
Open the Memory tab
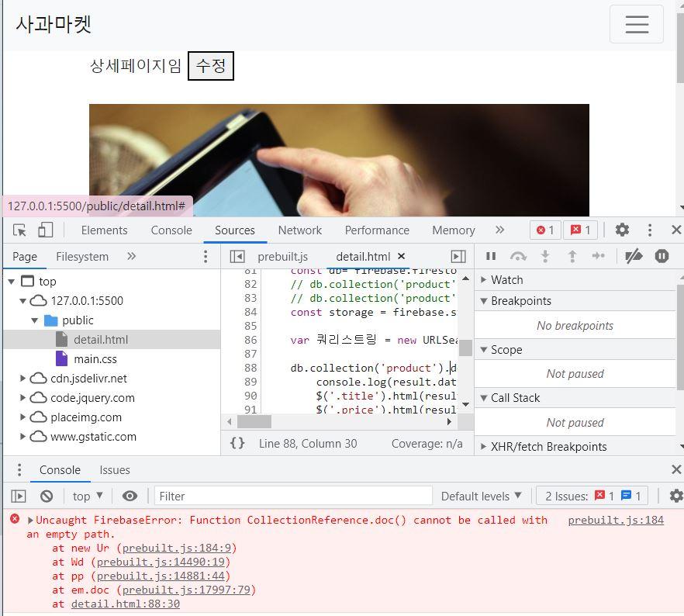click(453, 230)
